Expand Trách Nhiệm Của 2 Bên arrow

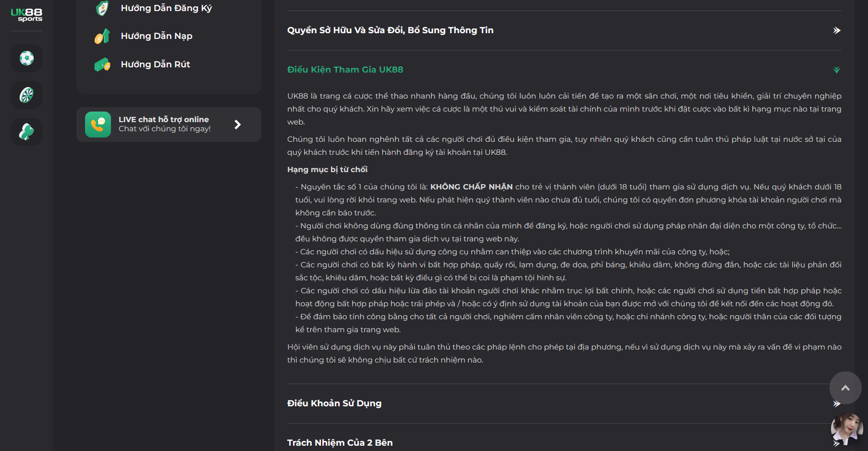pyautogui.click(x=836, y=443)
